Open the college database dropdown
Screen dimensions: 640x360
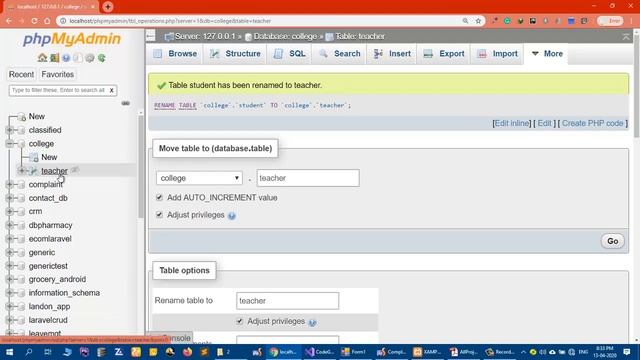point(199,178)
